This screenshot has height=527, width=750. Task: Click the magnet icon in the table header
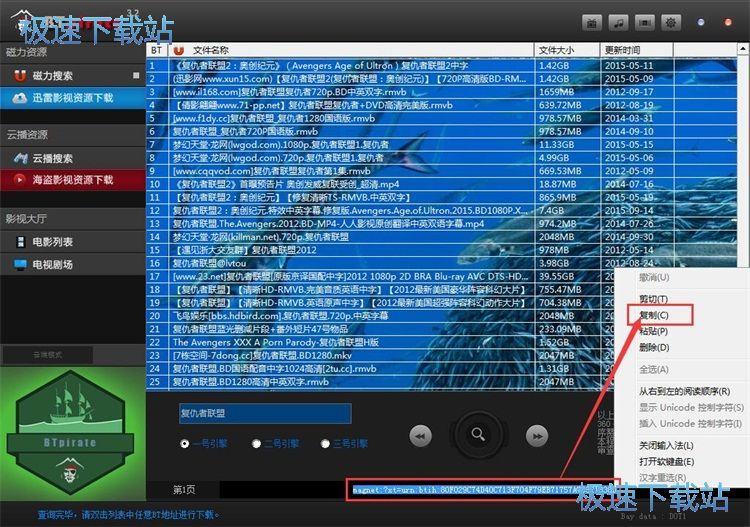pos(178,50)
